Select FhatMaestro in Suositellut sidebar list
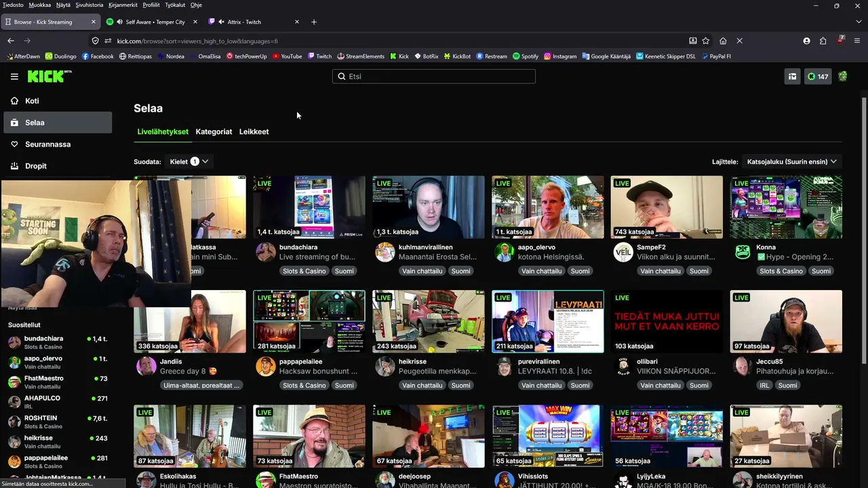The image size is (868, 488). (58, 382)
